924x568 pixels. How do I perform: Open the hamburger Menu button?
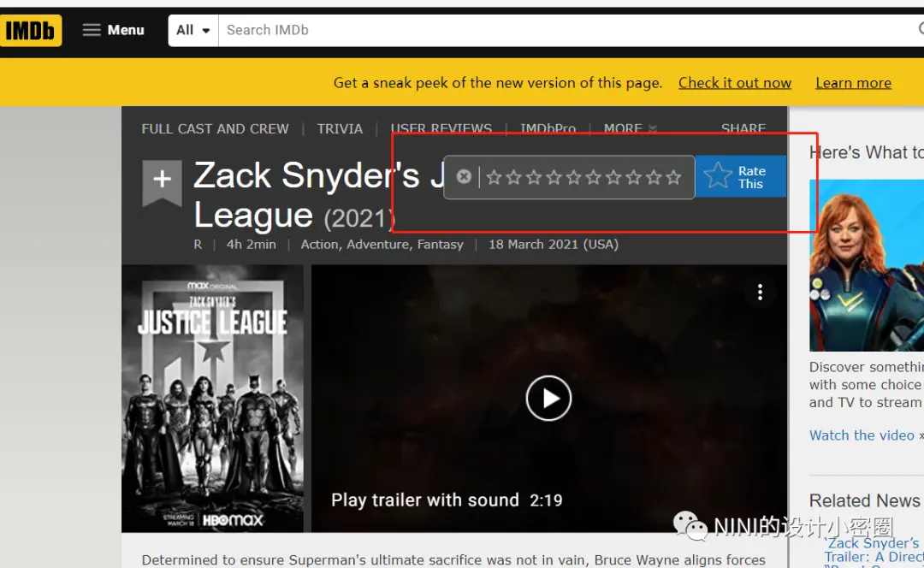click(x=113, y=30)
